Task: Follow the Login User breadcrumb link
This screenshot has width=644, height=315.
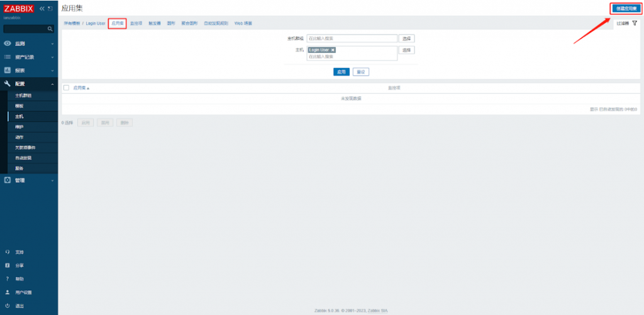Action: point(96,23)
